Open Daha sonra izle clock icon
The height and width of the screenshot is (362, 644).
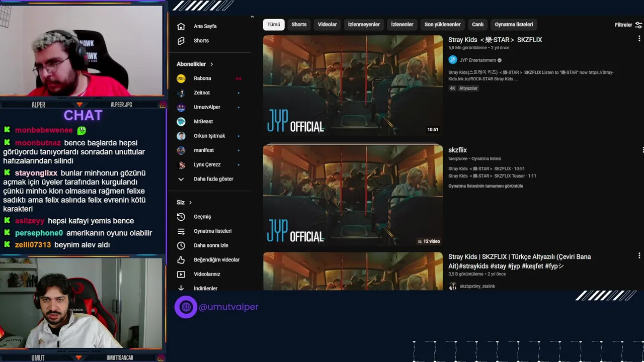pos(181,245)
